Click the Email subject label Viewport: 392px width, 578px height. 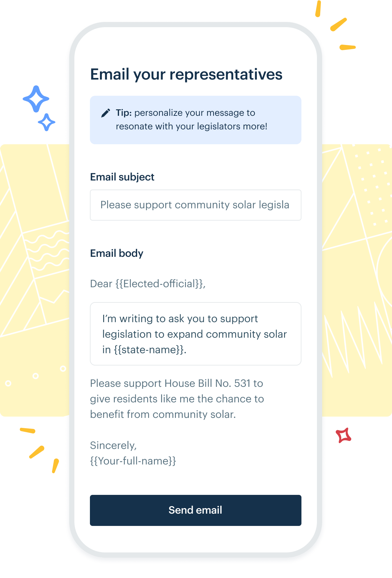[122, 177]
